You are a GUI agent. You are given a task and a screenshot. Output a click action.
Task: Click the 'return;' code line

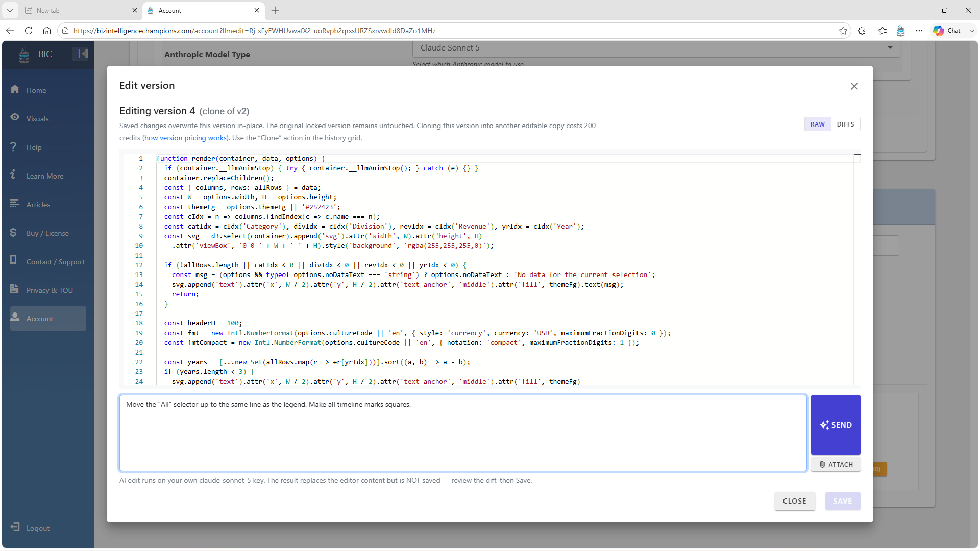point(185,294)
